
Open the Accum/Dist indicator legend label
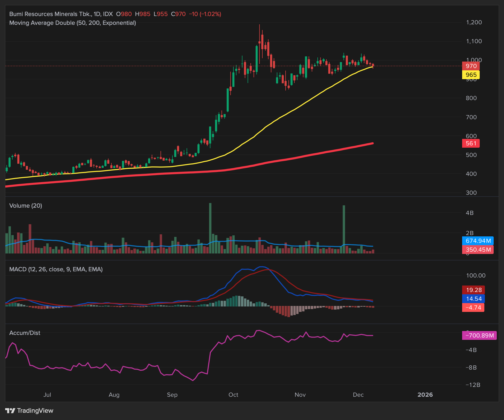(25, 333)
